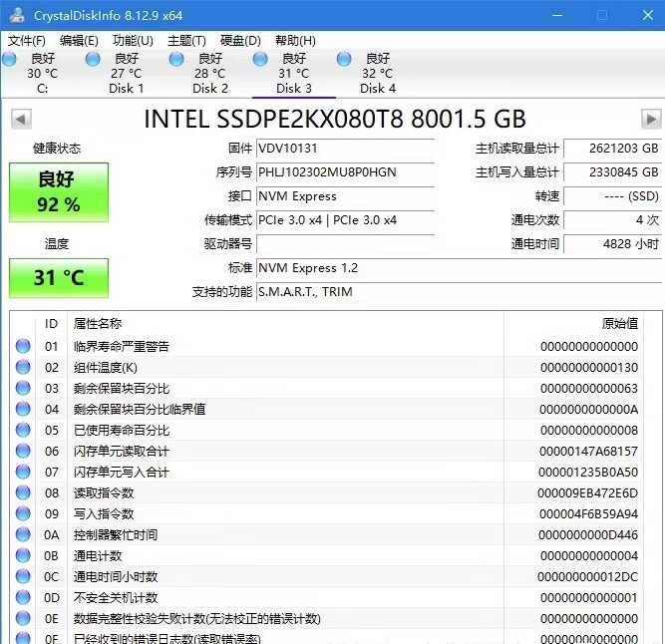
Task: Click Disk 4 blue status orb
Action: pyautogui.click(x=344, y=59)
